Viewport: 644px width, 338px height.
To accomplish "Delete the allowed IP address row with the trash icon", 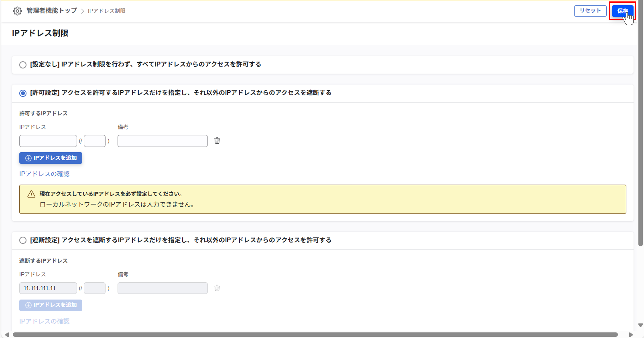I will tap(217, 141).
